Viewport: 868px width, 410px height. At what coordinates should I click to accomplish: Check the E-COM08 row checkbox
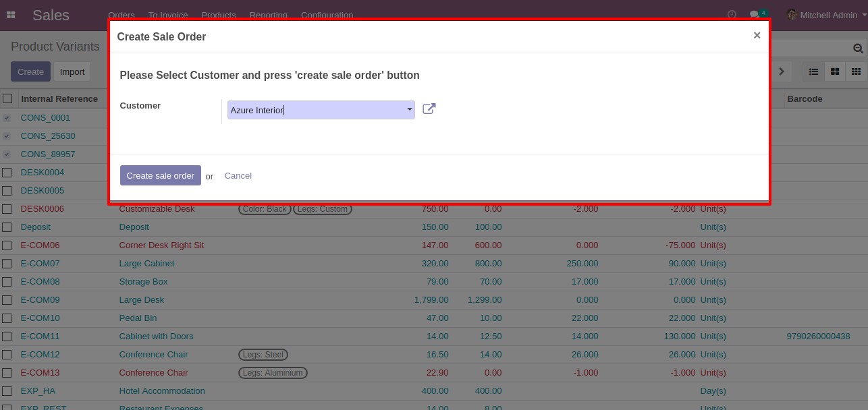pos(7,281)
